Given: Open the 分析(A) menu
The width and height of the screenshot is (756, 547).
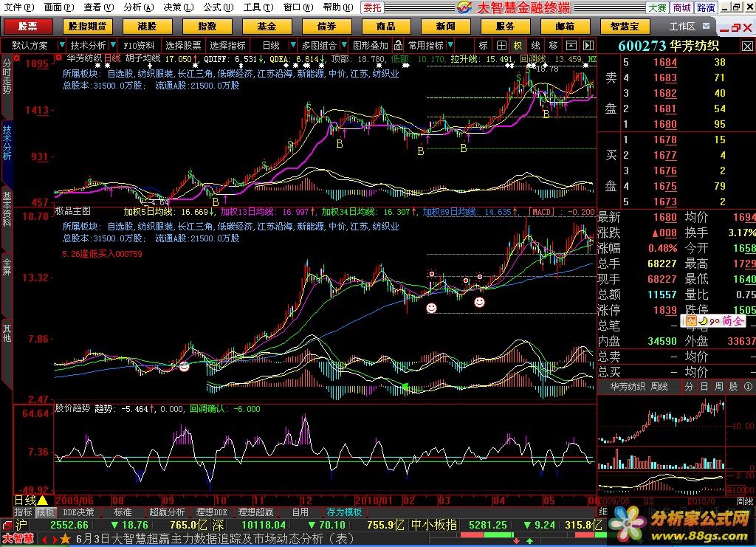Looking at the screenshot, I should (138, 7).
